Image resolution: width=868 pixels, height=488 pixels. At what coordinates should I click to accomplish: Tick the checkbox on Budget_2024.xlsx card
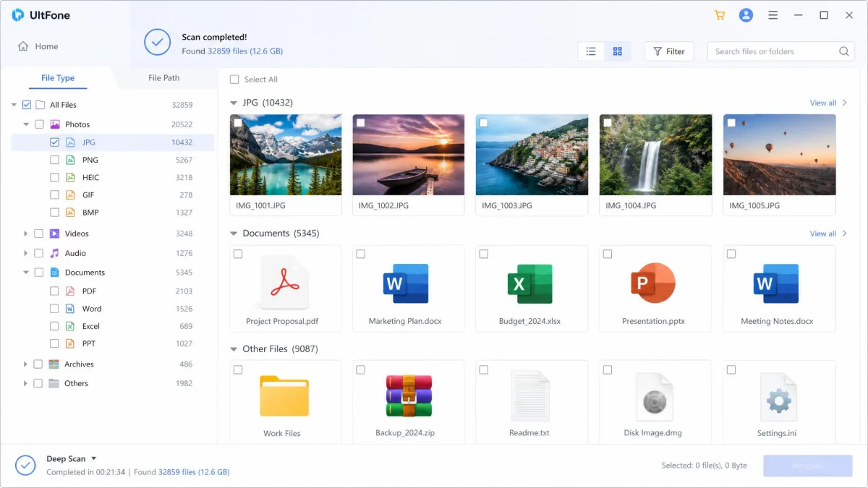click(484, 254)
